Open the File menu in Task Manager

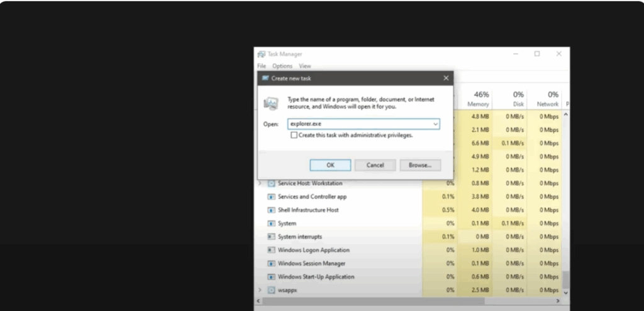pos(262,66)
